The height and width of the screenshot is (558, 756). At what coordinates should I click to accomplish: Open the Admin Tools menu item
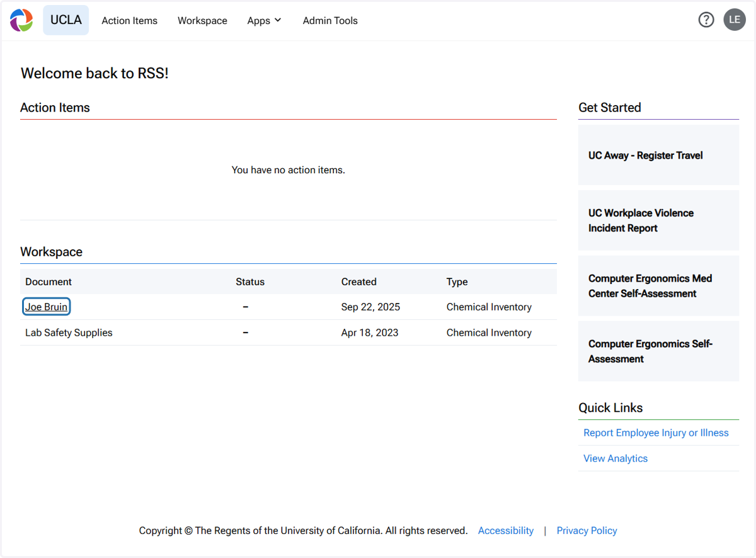pyautogui.click(x=330, y=21)
